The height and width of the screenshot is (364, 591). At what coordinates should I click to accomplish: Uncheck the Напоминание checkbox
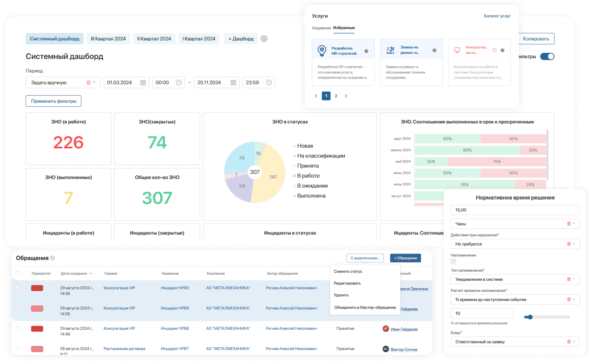453,261
